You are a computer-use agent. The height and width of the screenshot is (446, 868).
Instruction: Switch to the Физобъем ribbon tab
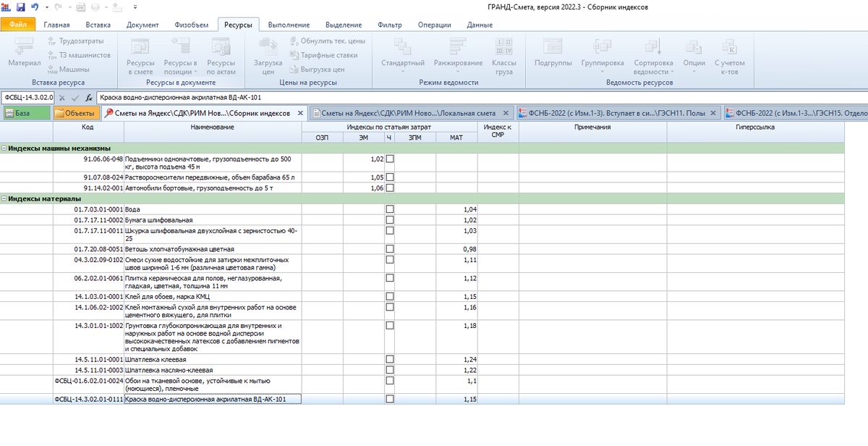point(192,25)
